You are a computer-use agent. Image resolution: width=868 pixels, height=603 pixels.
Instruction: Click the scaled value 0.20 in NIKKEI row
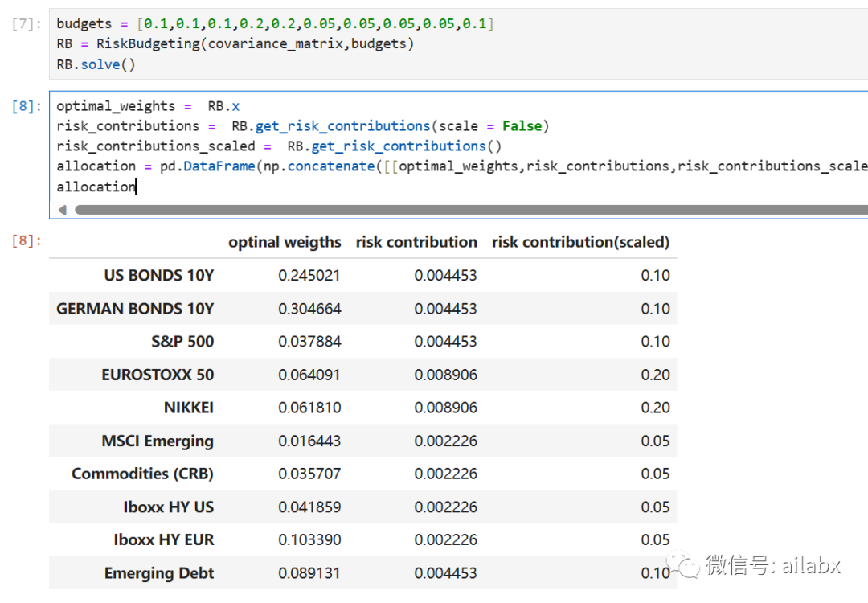click(x=656, y=408)
